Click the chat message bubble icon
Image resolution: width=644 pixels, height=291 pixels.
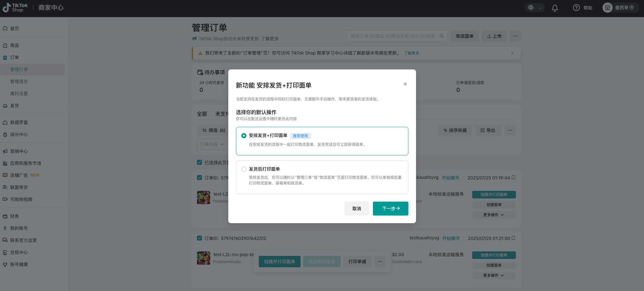pyautogui.click(x=531, y=8)
